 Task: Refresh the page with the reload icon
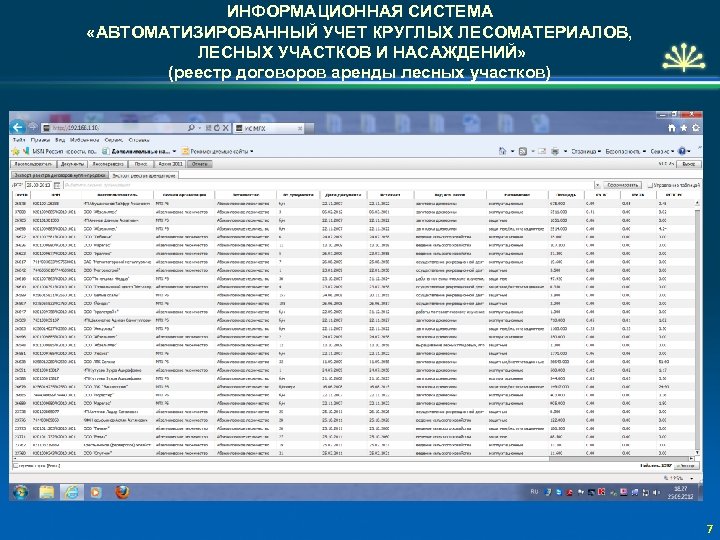[x=217, y=128]
